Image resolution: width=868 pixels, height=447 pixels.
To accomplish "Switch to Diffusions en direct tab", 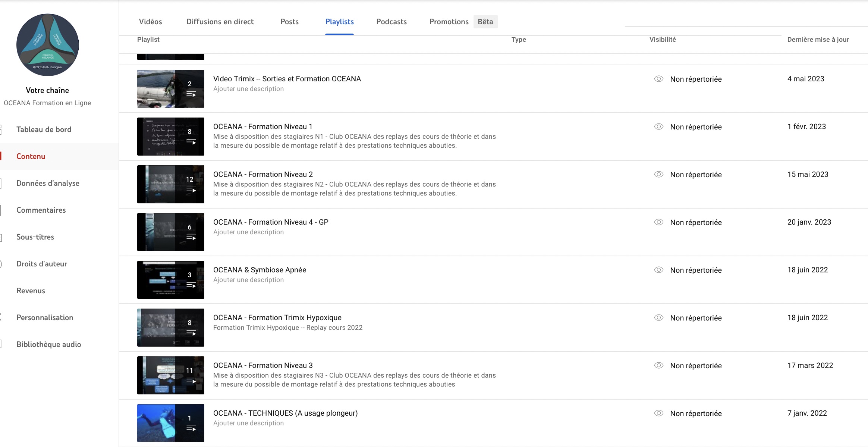I will pos(220,22).
